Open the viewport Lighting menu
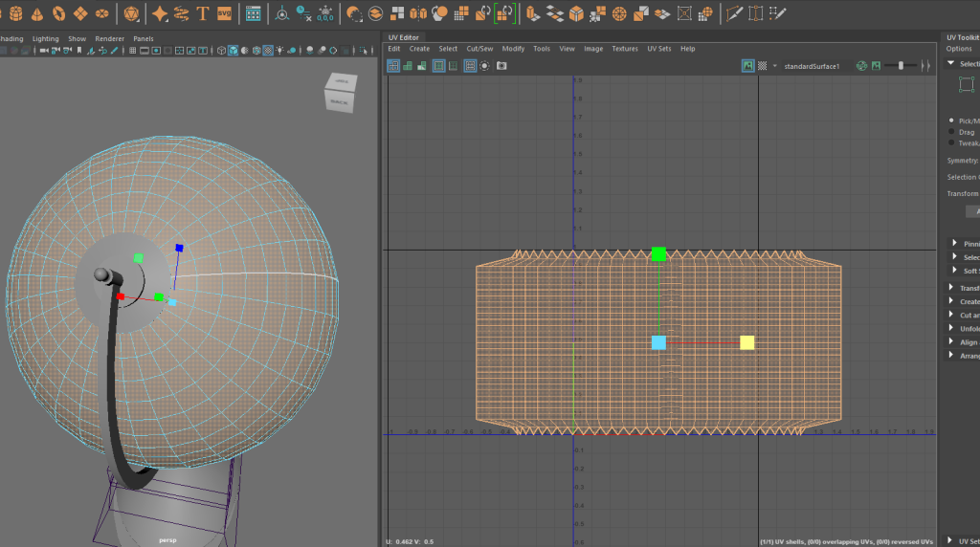 [46, 38]
